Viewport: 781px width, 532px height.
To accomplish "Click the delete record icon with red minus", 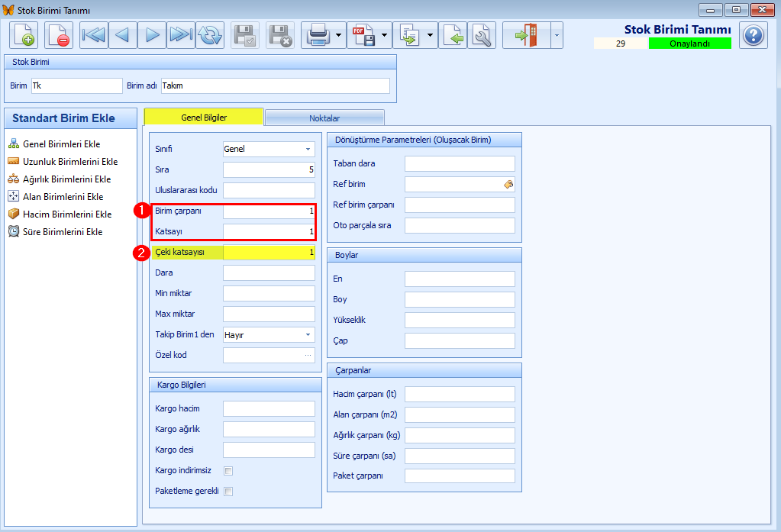I will 59,35.
